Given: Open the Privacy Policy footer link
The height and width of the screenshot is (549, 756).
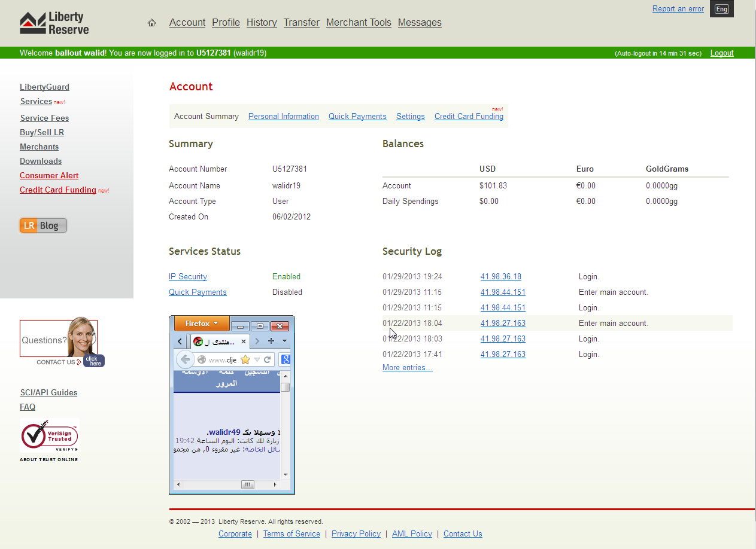Looking at the screenshot, I should (x=356, y=534).
